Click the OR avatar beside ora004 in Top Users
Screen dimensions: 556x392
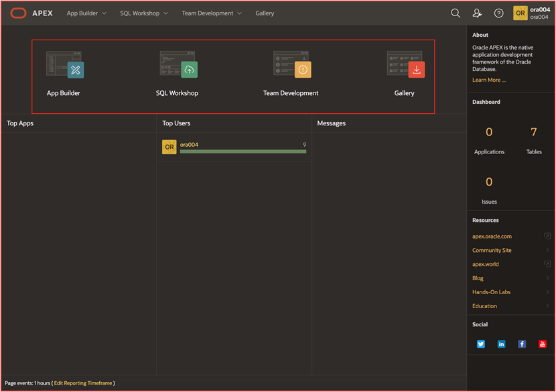click(169, 147)
